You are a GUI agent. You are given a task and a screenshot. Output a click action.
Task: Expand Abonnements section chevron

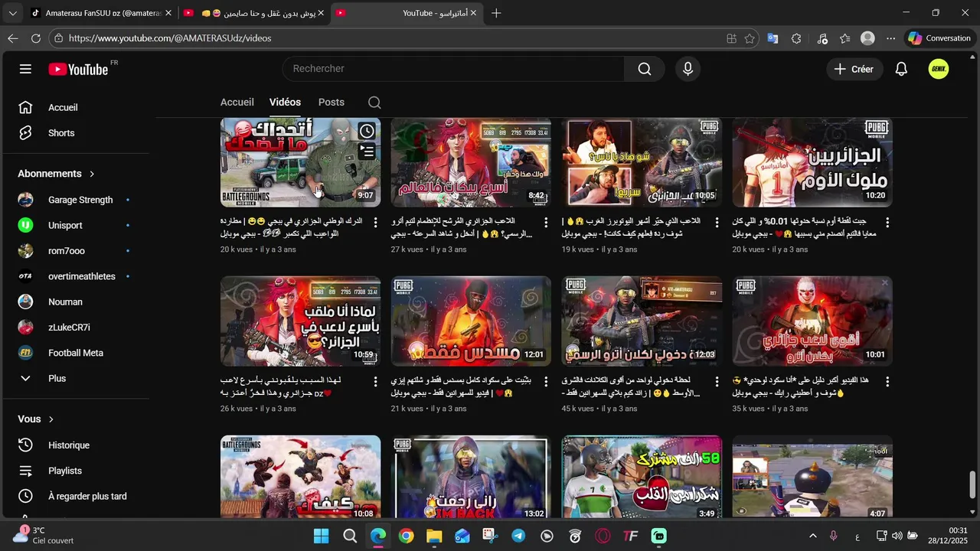pos(92,174)
